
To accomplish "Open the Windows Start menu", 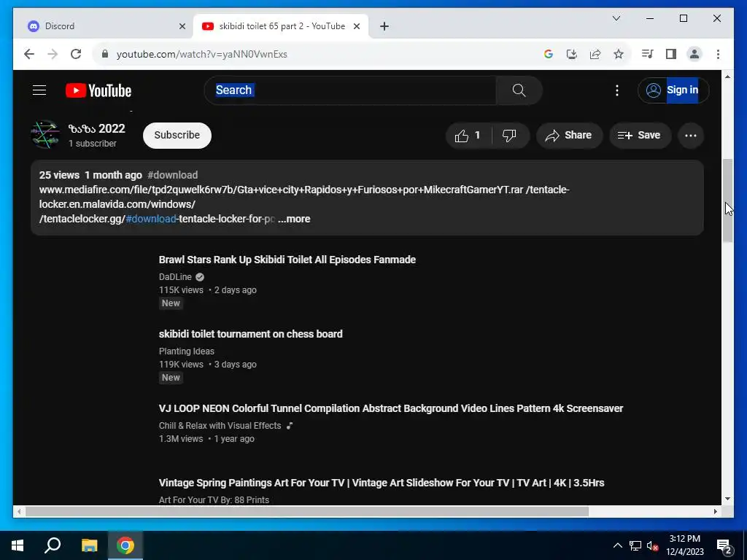I will click(x=18, y=545).
